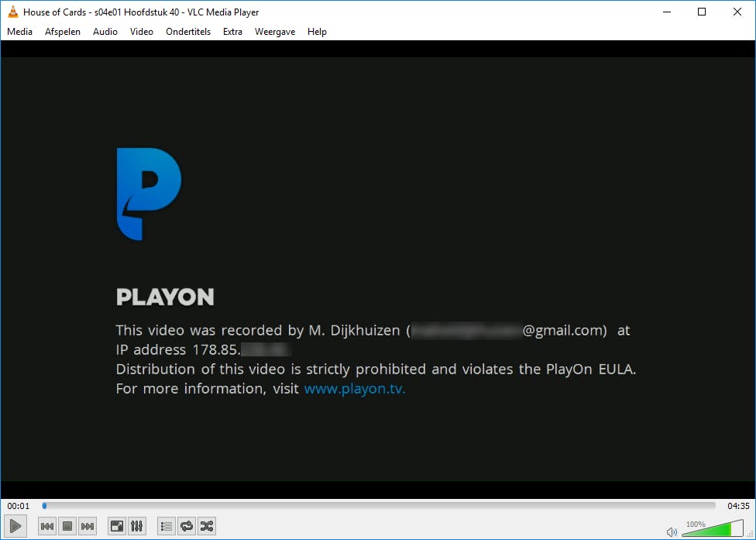Open the Ondertitels menu
756x540 pixels.
tap(188, 31)
